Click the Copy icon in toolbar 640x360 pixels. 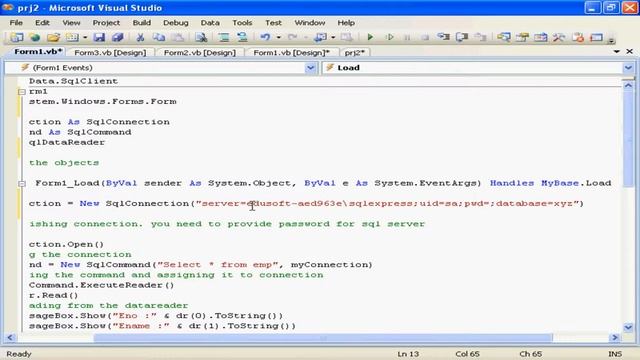(x=158, y=38)
